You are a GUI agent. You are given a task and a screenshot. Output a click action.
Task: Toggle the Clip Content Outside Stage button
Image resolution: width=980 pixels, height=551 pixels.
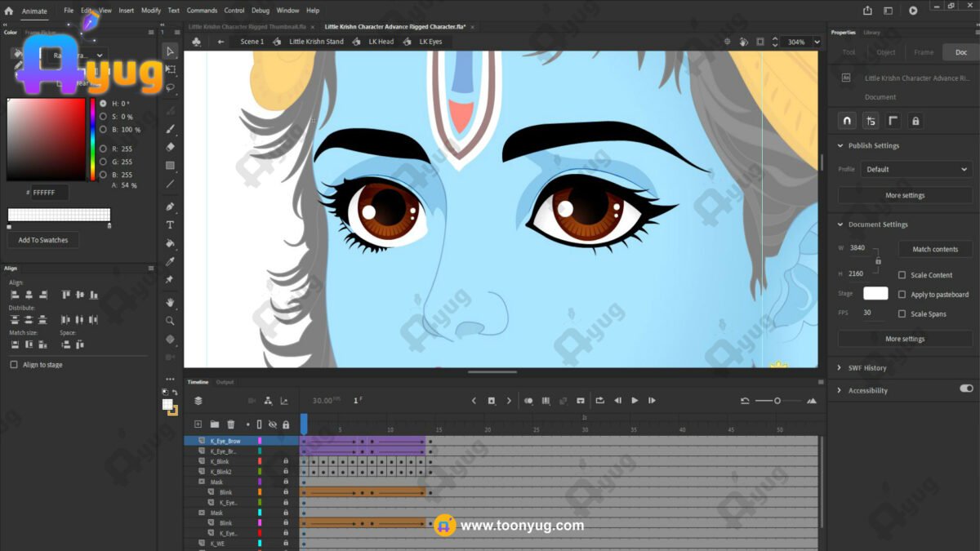pyautogui.click(x=760, y=42)
